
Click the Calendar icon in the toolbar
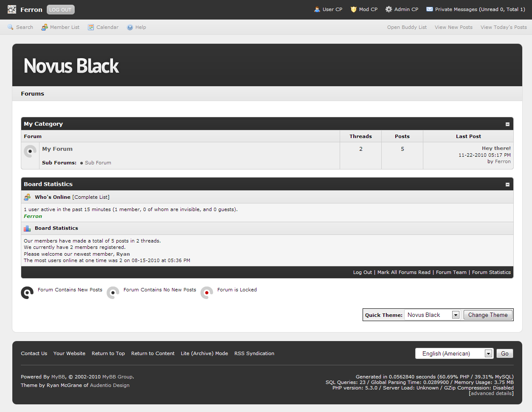pos(91,27)
